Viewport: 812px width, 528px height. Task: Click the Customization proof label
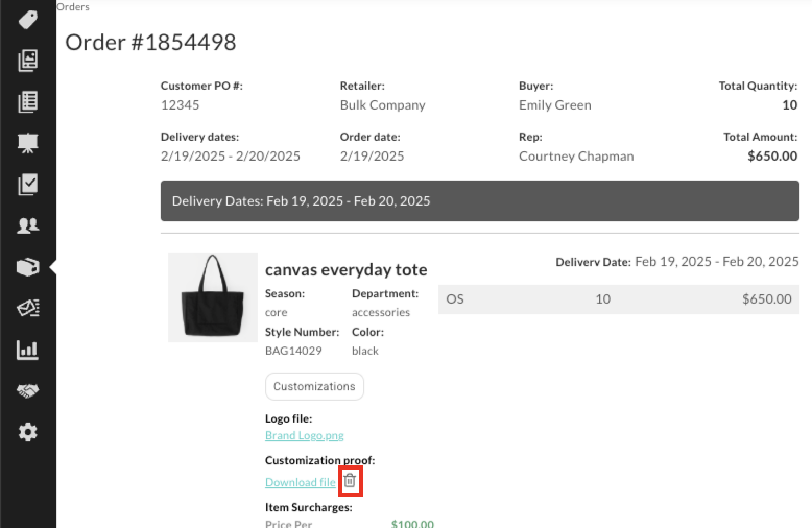(x=320, y=460)
